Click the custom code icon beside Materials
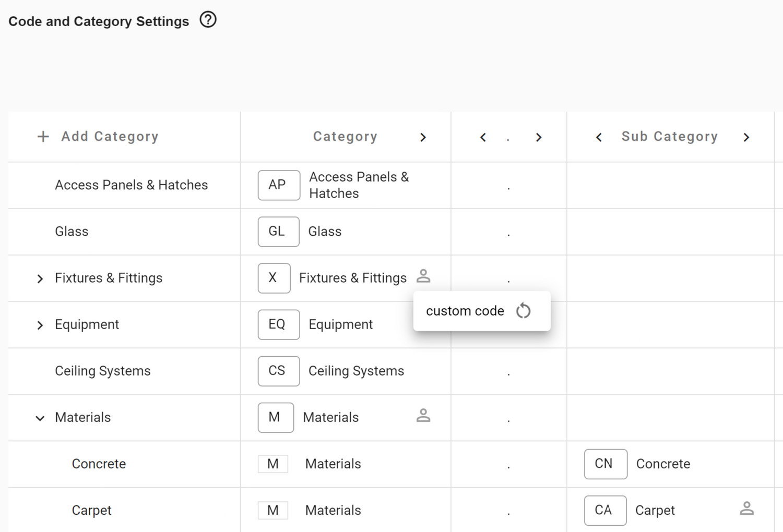This screenshot has width=783, height=532. [x=424, y=415]
